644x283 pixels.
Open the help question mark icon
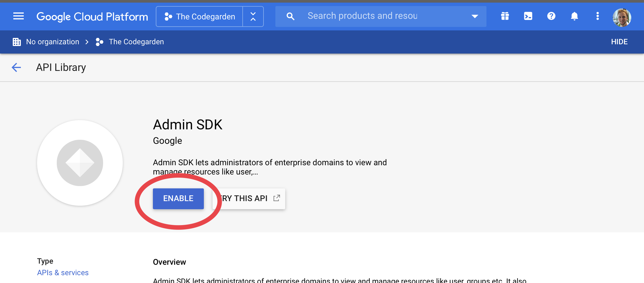pyautogui.click(x=551, y=16)
